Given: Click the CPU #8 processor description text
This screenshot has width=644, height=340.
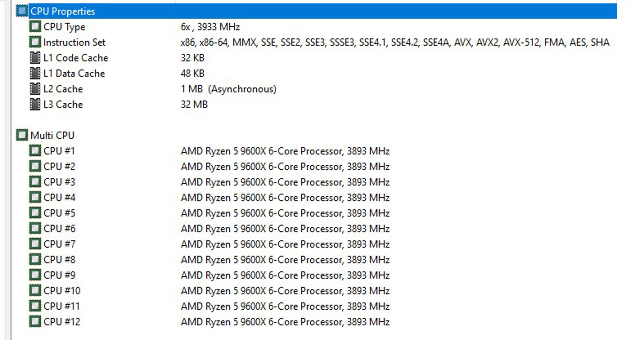Looking at the screenshot, I should pyautogui.click(x=285, y=260).
